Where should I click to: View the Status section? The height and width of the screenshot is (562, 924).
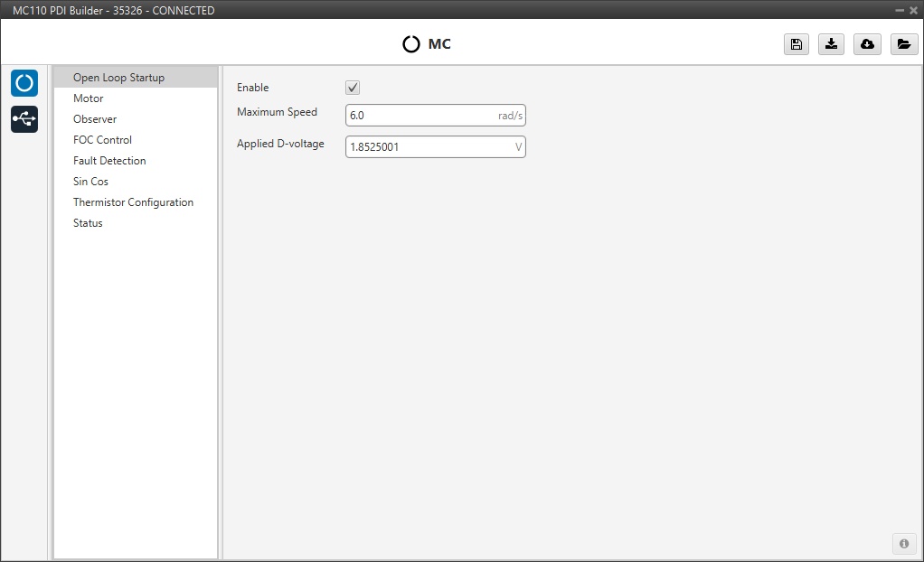(x=88, y=223)
